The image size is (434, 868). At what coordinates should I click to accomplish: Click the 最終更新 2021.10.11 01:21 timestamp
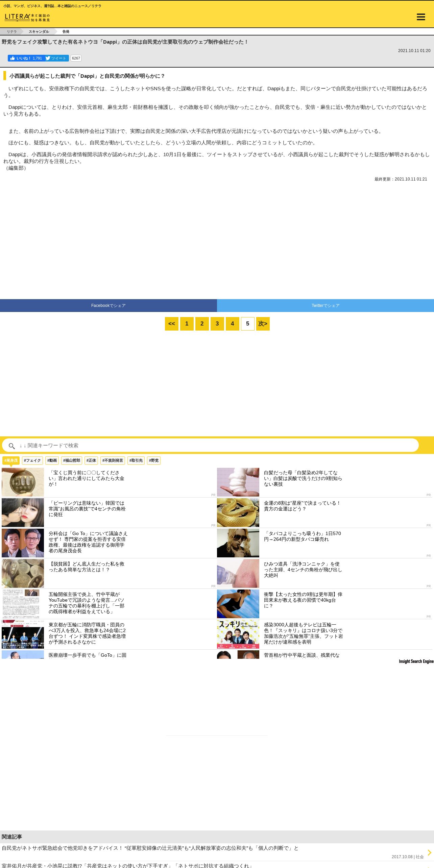pyautogui.click(x=401, y=179)
